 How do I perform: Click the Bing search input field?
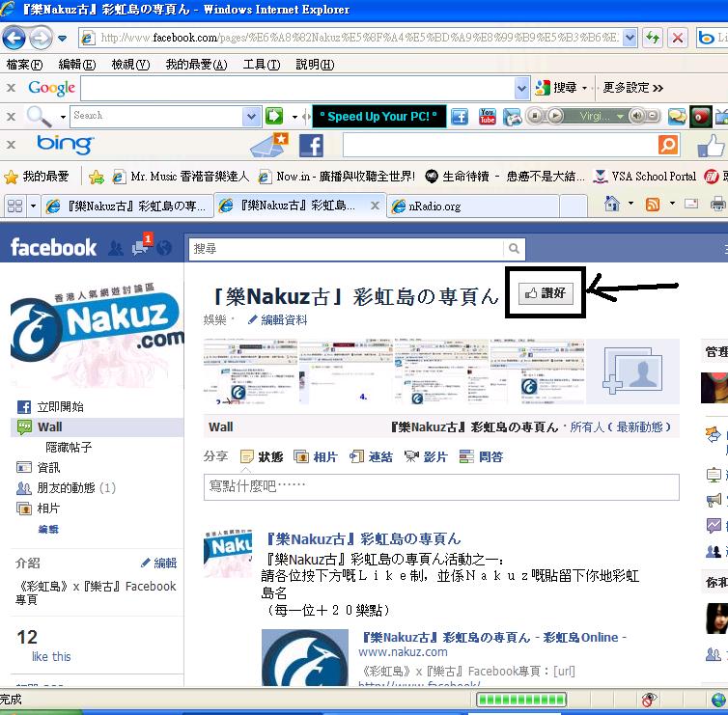pos(499,146)
